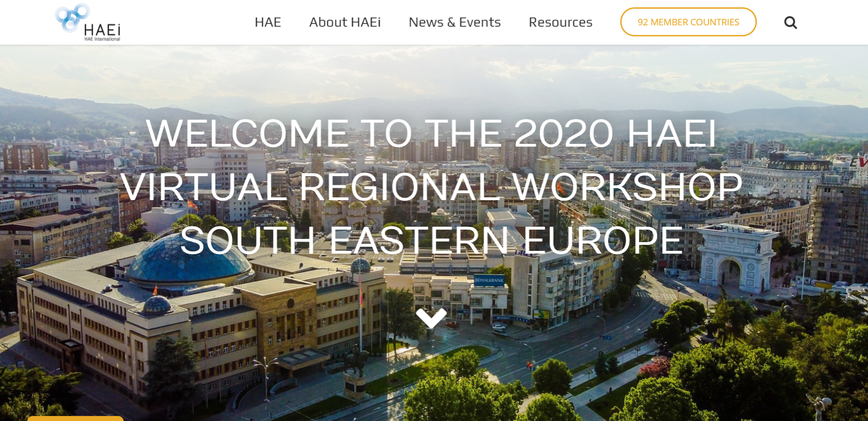Open the search magnifier icon

click(791, 22)
